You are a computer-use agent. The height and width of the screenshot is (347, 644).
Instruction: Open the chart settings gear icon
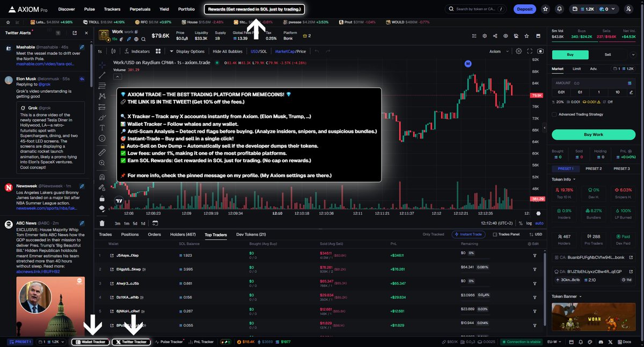[x=518, y=51]
